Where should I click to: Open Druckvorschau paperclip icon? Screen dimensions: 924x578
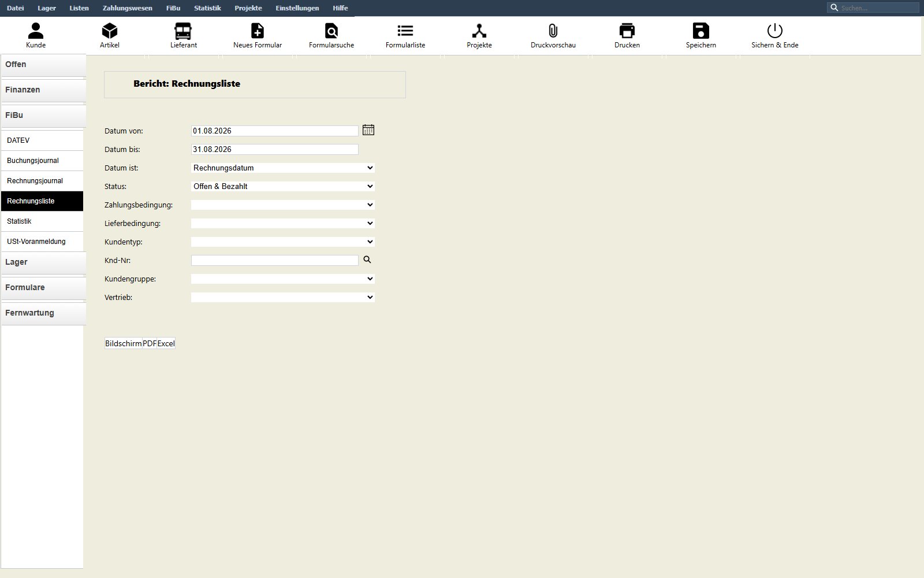553,31
